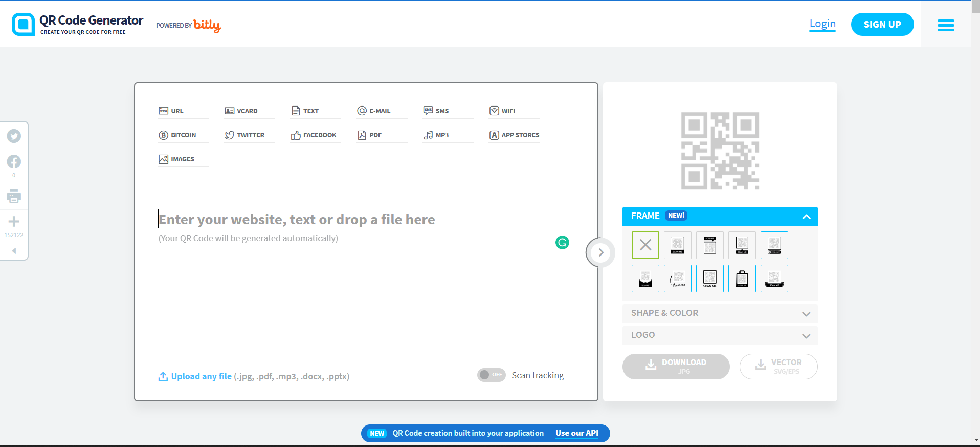Select the IMAGES QR code type
980x447 pixels.
[x=183, y=159]
